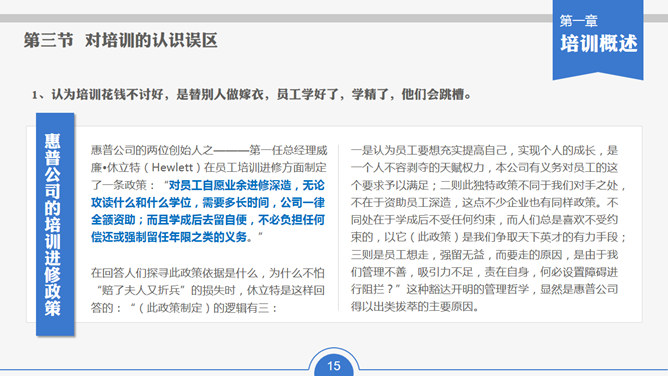Click the line starting 个要求予以满足；二则此独特政策
Viewport: 668px width, 376px height.
(x=489, y=185)
